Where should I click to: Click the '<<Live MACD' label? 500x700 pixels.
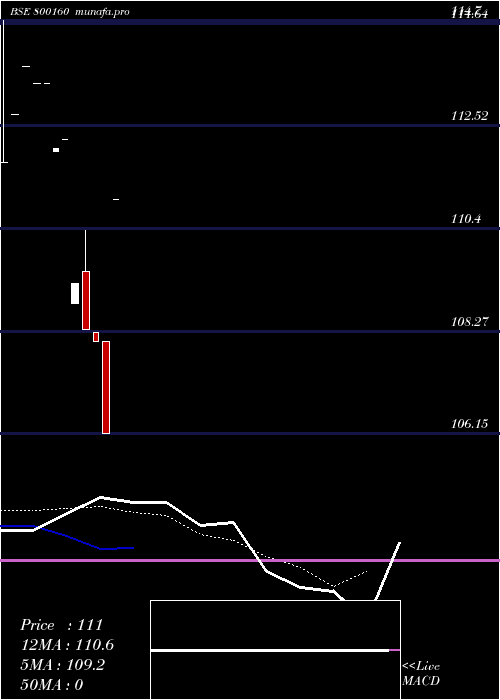(421, 673)
